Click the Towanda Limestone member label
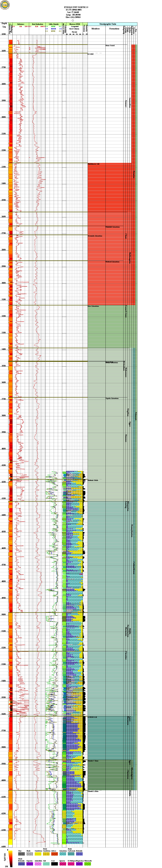The height and width of the screenshot is (868, 162). (95, 236)
